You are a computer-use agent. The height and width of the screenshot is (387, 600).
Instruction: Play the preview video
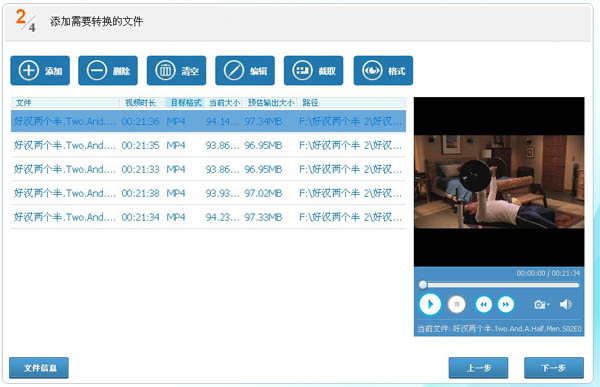pos(430,304)
